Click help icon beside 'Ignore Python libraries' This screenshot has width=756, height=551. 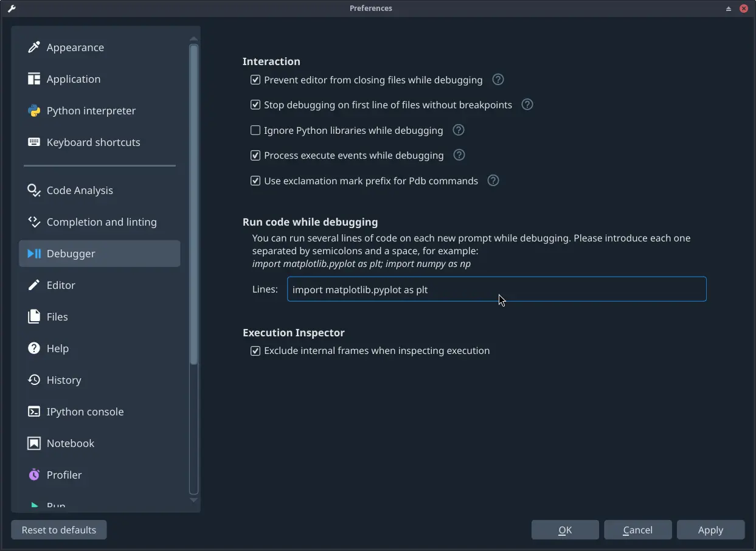[x=458, y=130]
